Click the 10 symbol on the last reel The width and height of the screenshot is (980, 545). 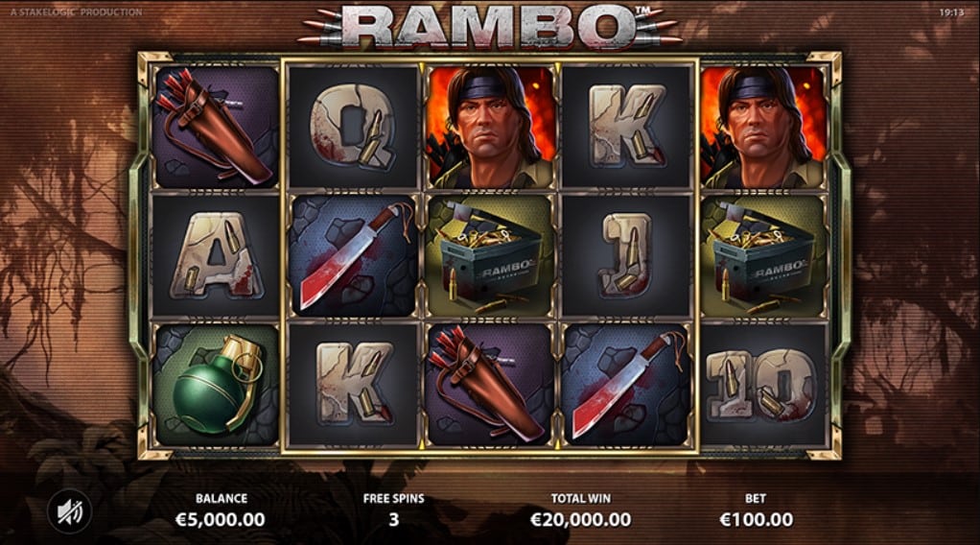coord(763,385)
